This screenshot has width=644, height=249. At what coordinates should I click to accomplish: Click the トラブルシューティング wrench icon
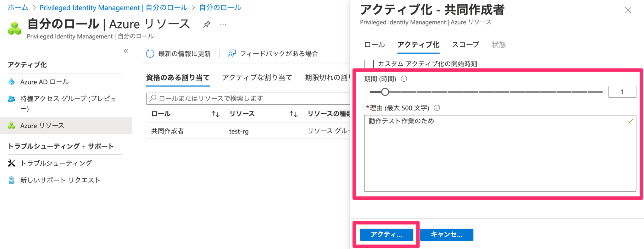(x=11, y=163)
